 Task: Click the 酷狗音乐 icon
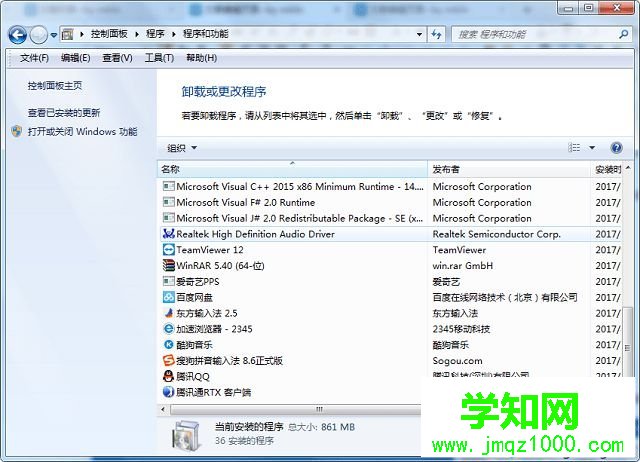coord(169,345)
